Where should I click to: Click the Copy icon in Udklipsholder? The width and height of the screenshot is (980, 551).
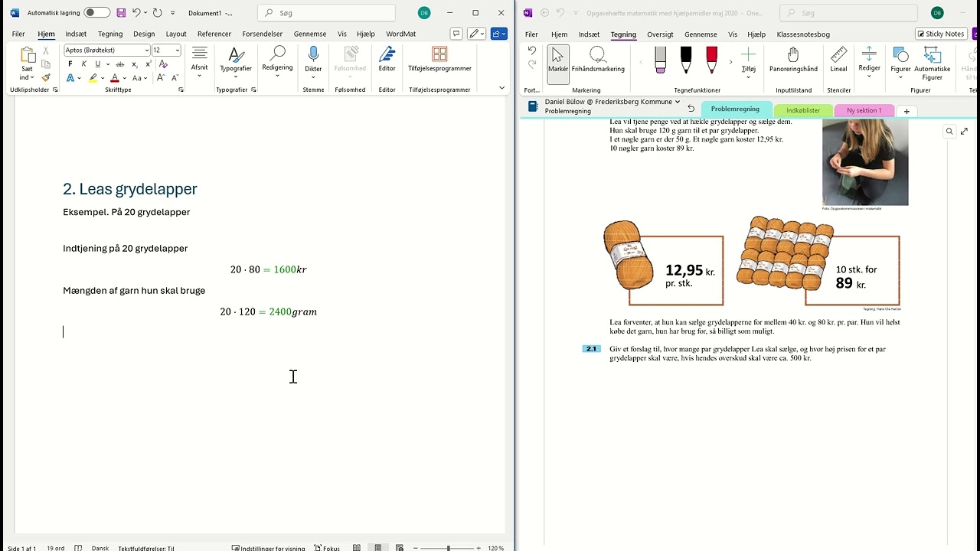coord(46,64)
